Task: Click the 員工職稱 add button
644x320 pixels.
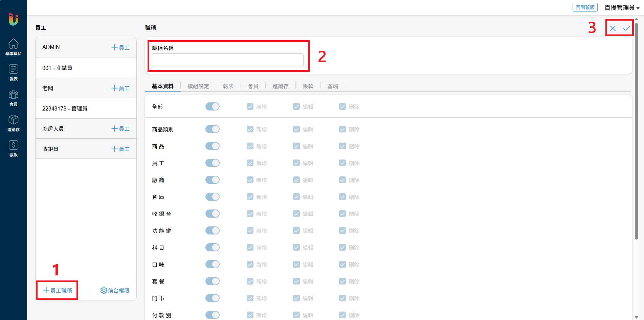Action: click(58, 291)
